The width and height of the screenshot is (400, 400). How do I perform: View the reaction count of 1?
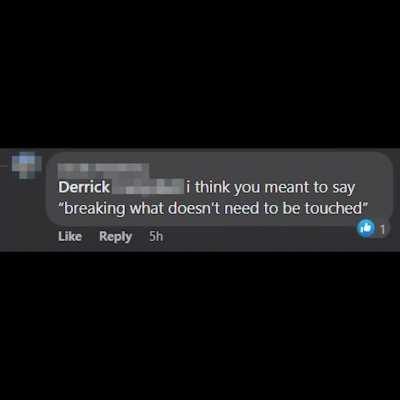[x=383, y=229]
